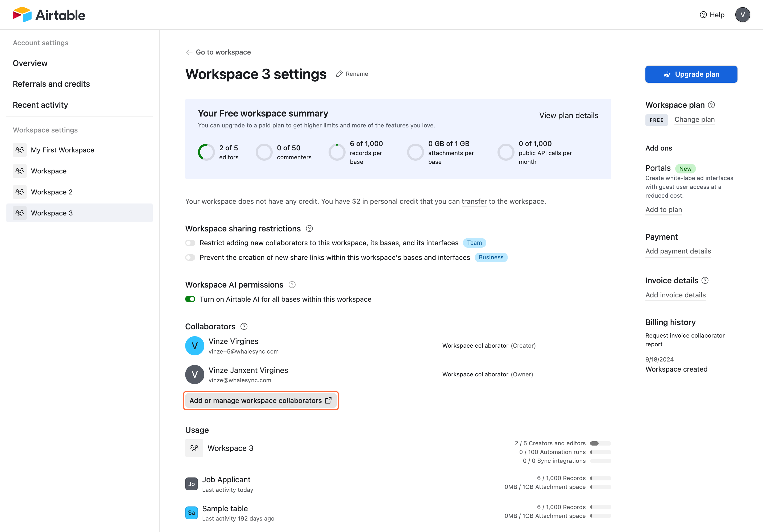Viewport: 763px width, 532px height.
Task: Click the Workspace AI permissions help icon
Action: pos(292,285)
